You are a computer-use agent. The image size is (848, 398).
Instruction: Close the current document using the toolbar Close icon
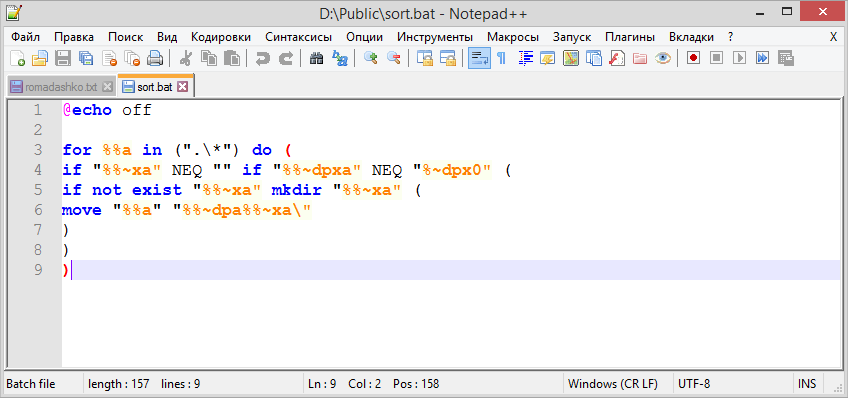(110, 58)
